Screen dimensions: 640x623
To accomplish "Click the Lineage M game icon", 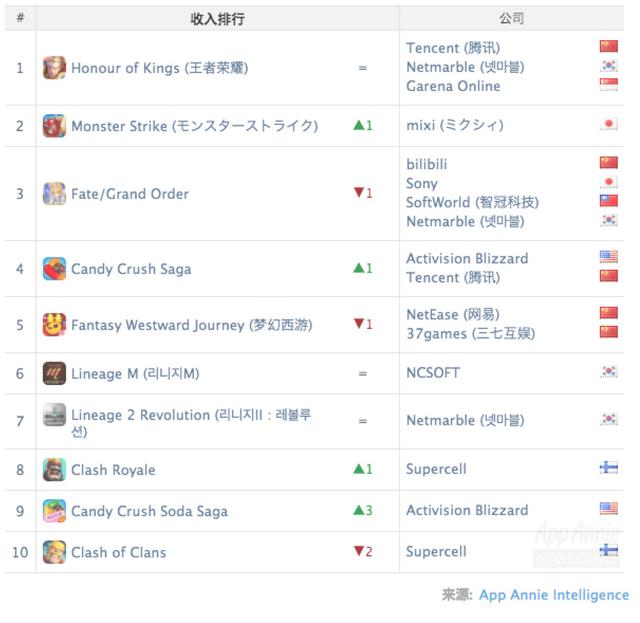I will [54, 374].
